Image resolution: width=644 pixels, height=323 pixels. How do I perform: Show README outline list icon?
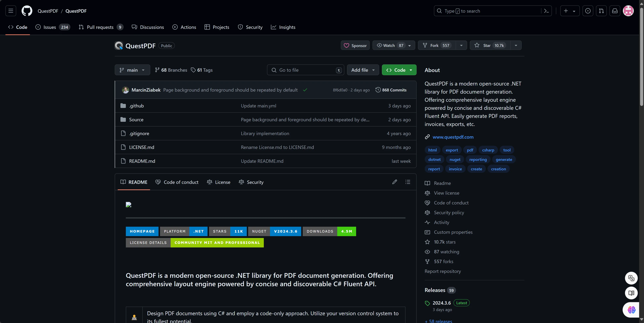click(x=408, y=182)
